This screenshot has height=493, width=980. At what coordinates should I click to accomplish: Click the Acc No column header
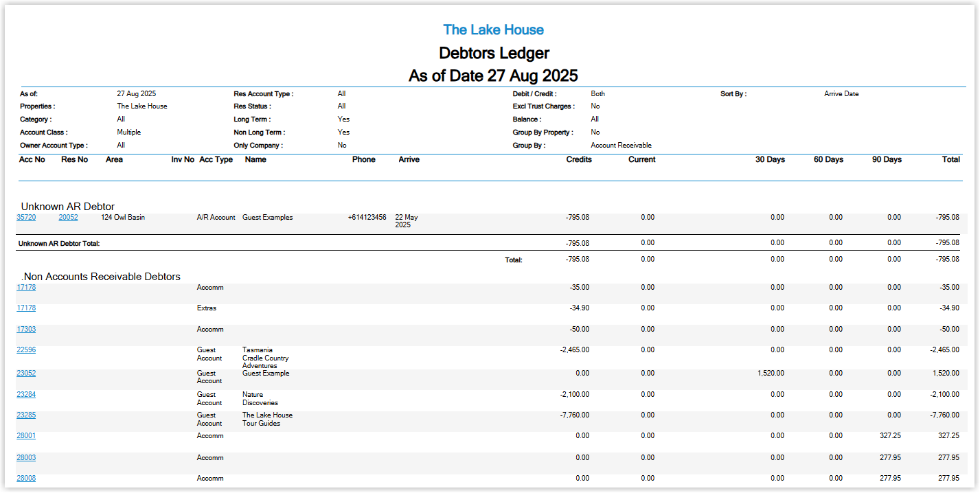click(x=32, y=159)
